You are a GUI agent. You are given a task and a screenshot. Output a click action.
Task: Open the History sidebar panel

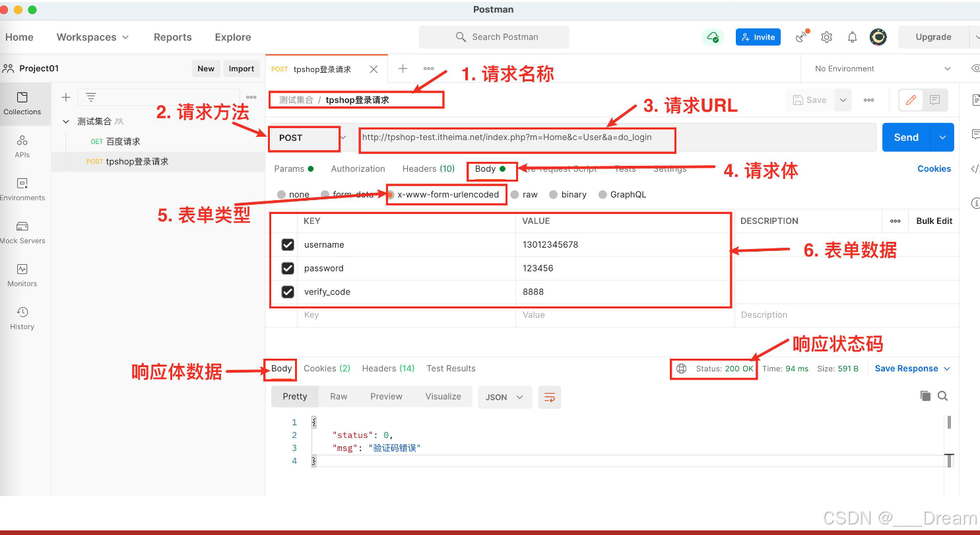click(22, 318)
